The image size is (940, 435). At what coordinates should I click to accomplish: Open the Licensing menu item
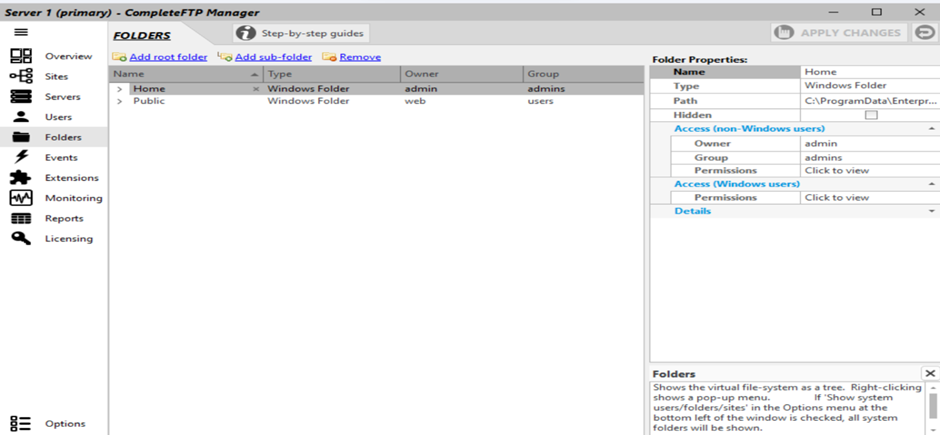point(68,238)
